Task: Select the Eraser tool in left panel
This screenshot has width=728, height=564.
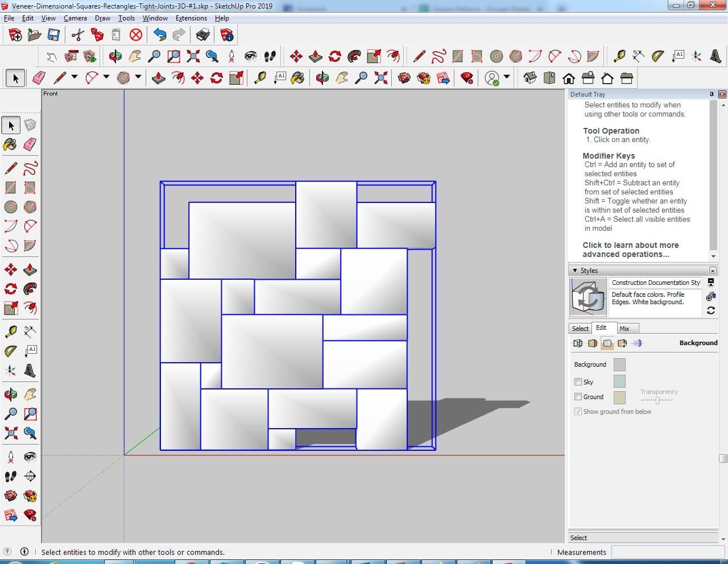Action: [x=30, y=144]
